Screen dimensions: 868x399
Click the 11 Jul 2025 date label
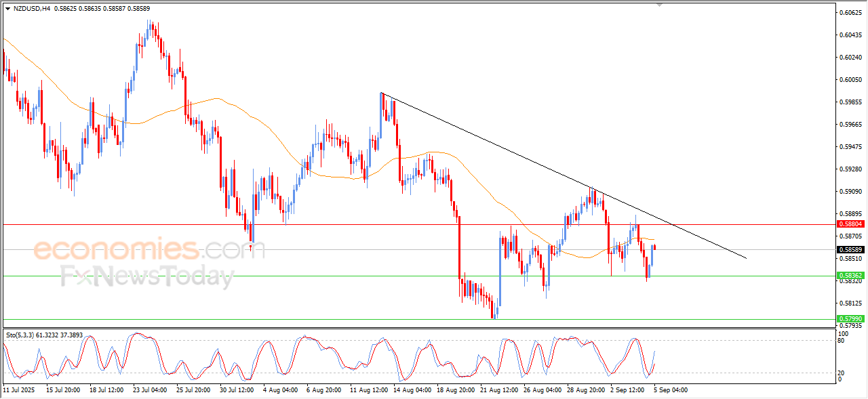[18, 390]
